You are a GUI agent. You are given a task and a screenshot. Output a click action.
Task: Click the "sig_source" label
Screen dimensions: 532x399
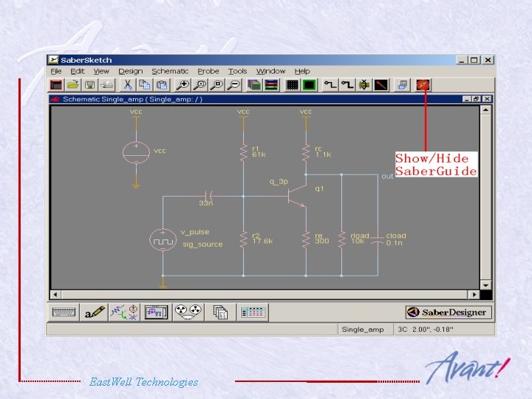(202, 245)
